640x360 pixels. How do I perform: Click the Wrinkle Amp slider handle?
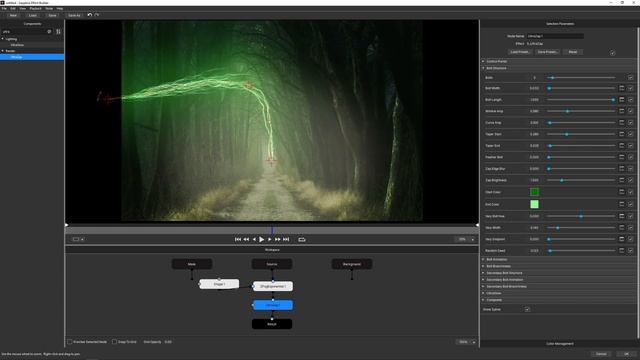(567, 111)
